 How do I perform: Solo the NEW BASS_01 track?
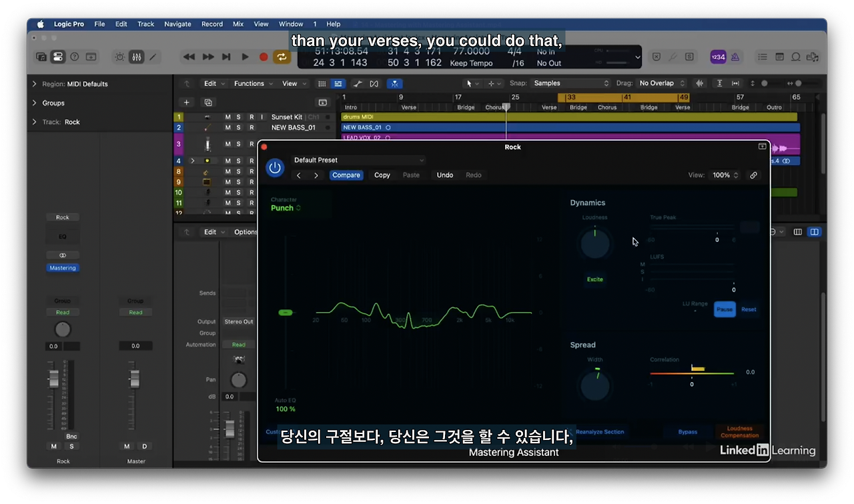point(238,127)
